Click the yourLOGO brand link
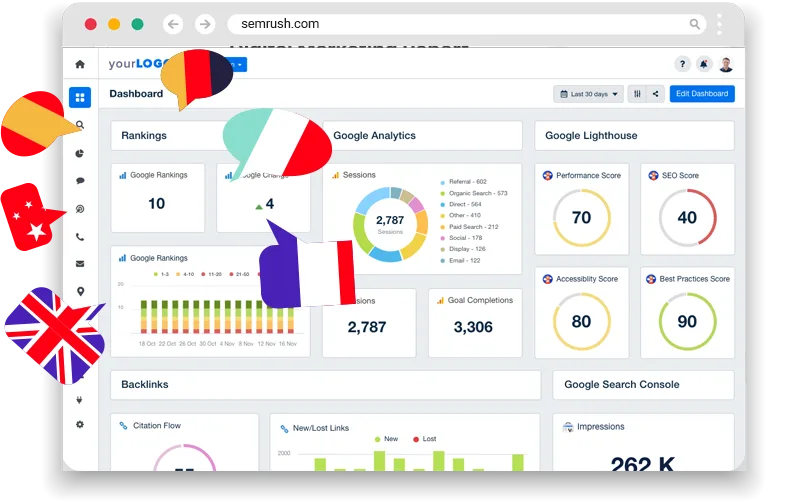 tap(137, 64)
